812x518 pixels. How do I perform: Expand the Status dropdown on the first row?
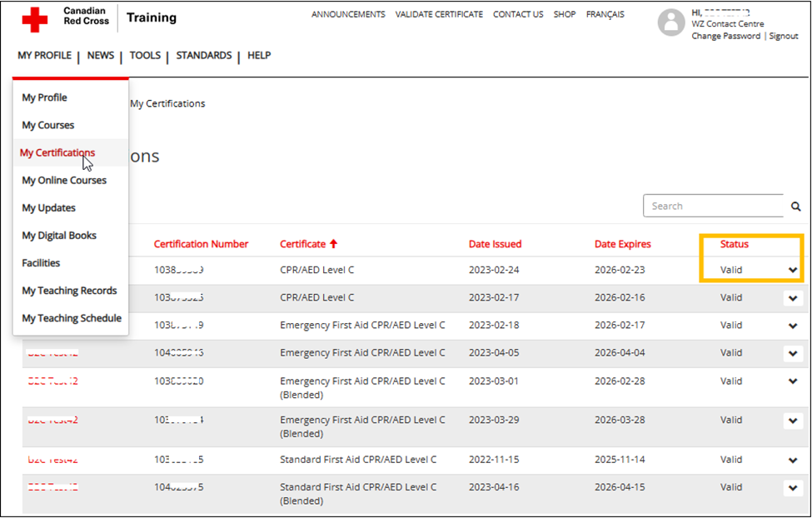pyautogui.click(x=793, y=270)
